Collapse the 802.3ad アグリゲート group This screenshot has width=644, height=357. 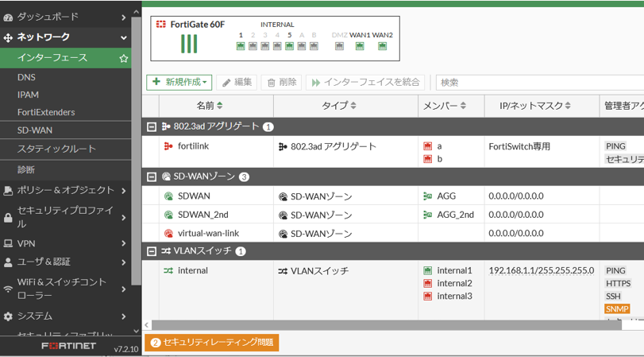152,126
